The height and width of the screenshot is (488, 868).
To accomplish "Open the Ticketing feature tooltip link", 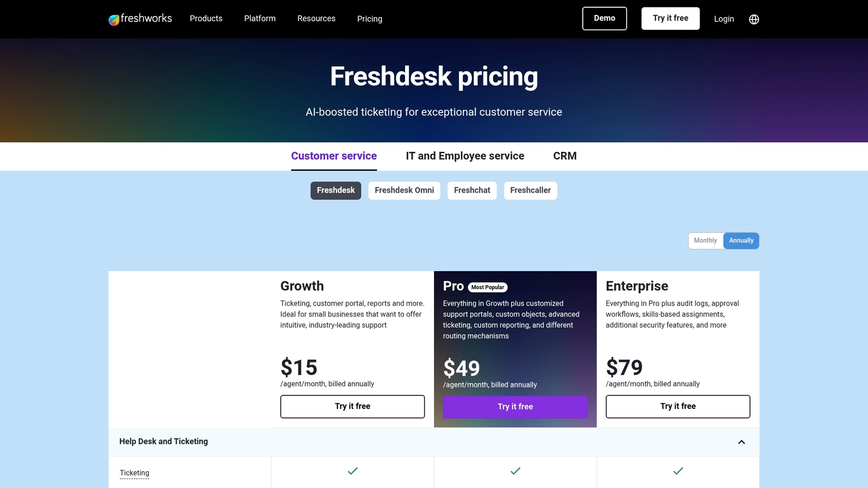I will 134,473.
